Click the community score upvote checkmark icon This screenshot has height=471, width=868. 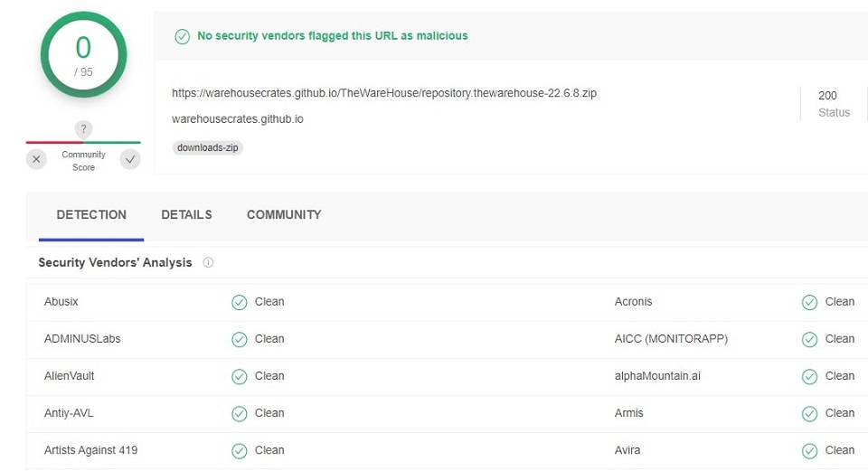(x=131, y=160)
